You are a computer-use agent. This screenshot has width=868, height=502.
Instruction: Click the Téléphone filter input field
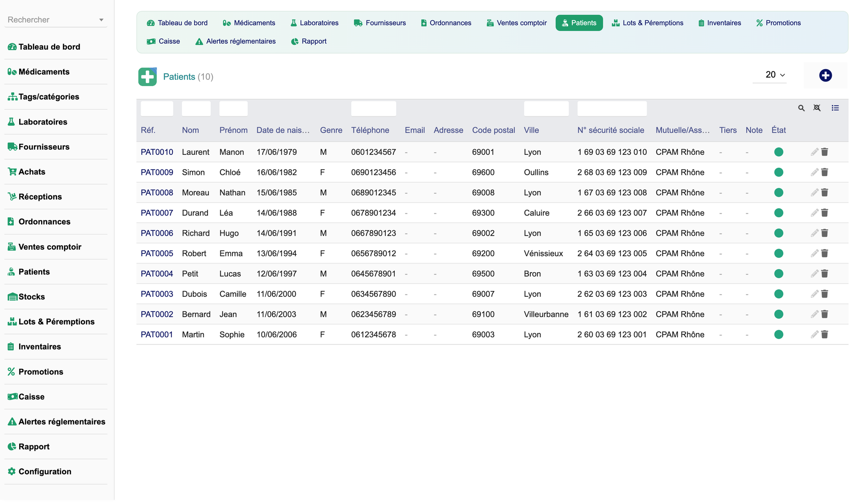[x=373, y=108]
